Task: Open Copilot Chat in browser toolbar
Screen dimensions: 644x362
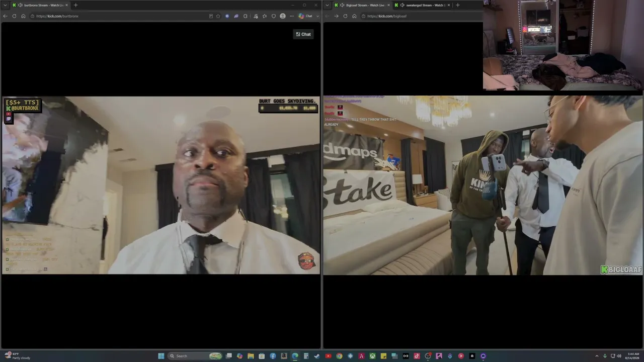Action: coord(305,16)
